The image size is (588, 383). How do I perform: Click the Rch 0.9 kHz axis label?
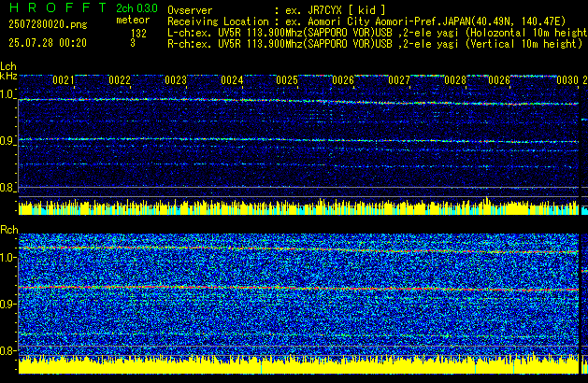click(7, 304)
